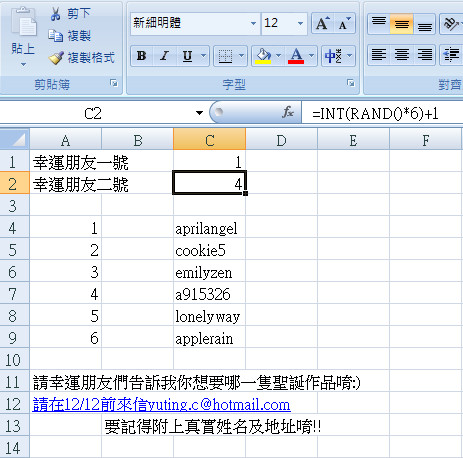Expand the font name dropdown arrow
Image resolution: width=463 pixels, height=458 pixels.
(254, 23)
